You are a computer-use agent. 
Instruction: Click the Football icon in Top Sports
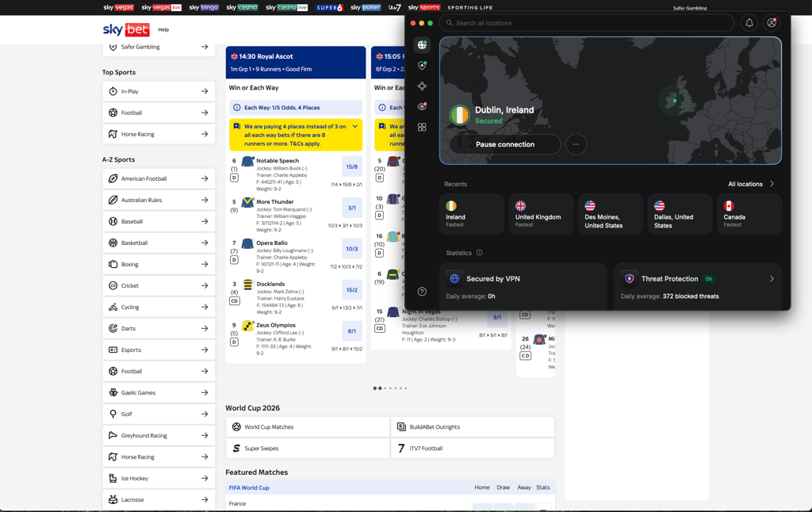tap(113, 113)
